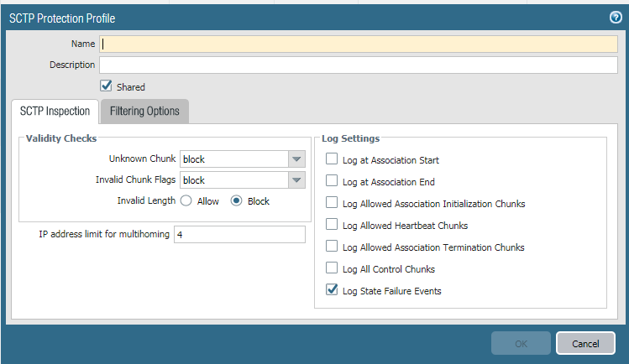Click into the Name input field
This screenshot has width=629, height=364.
coord(359,44)
